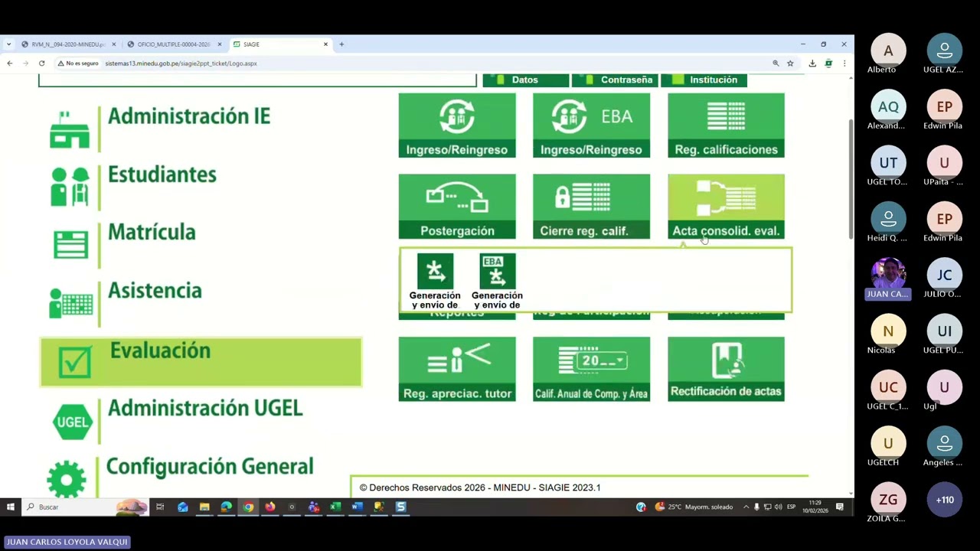Image resolution: width=980 pixels, height=551 pixels.
Task: Click the Administración IE building icon
Action: 70,129
